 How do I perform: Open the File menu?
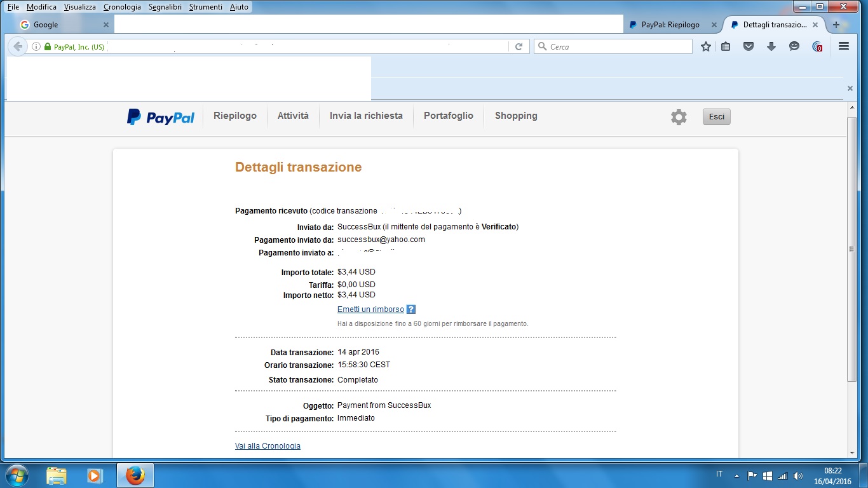tap(13, 7)
